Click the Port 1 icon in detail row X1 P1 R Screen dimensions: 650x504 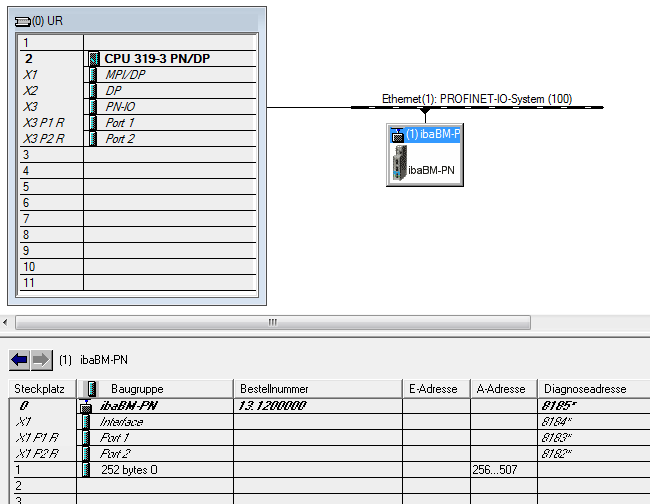[x=86, y=438]
